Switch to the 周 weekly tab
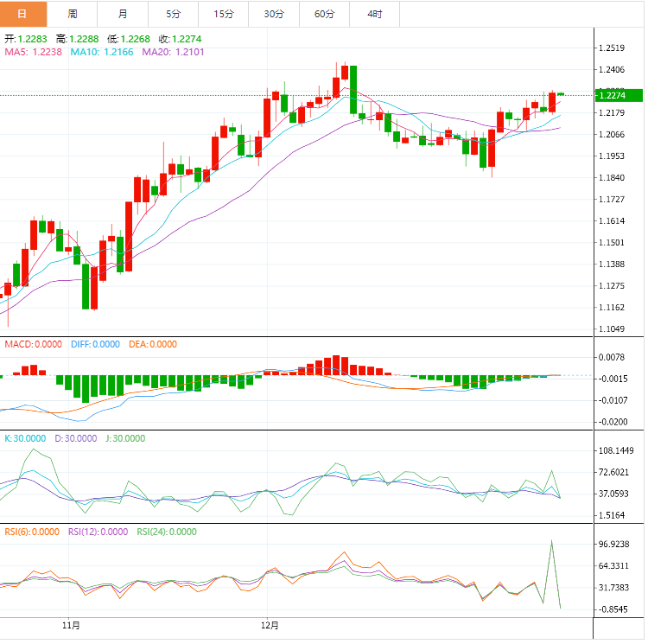The height and width of the screenshot is (644, 648). (x=73, y=14)
